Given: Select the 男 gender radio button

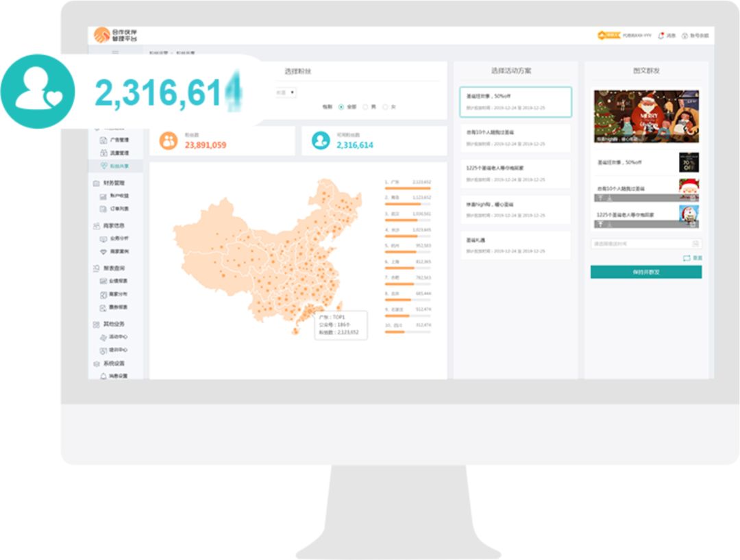Looking at the screenshot, I should (365, 107).
